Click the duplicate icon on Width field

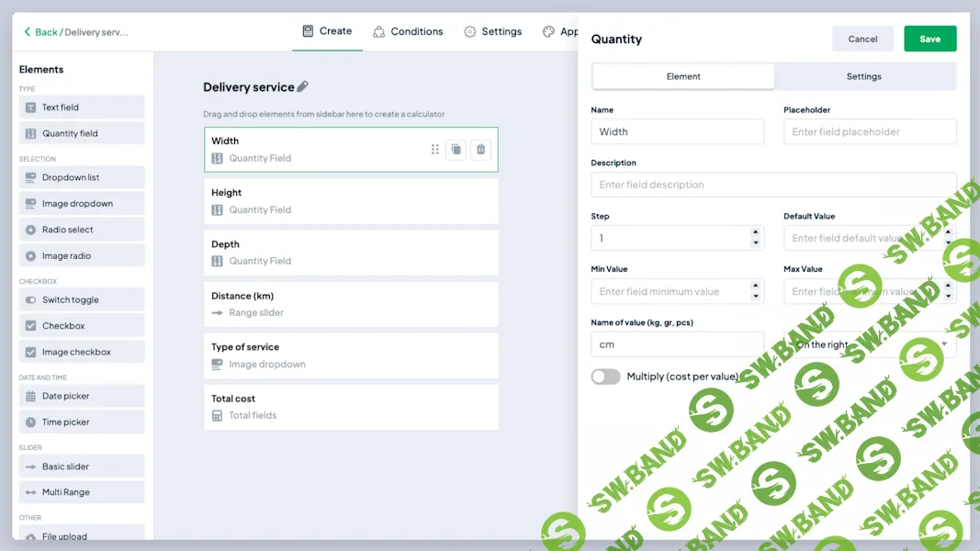(456, 150)
